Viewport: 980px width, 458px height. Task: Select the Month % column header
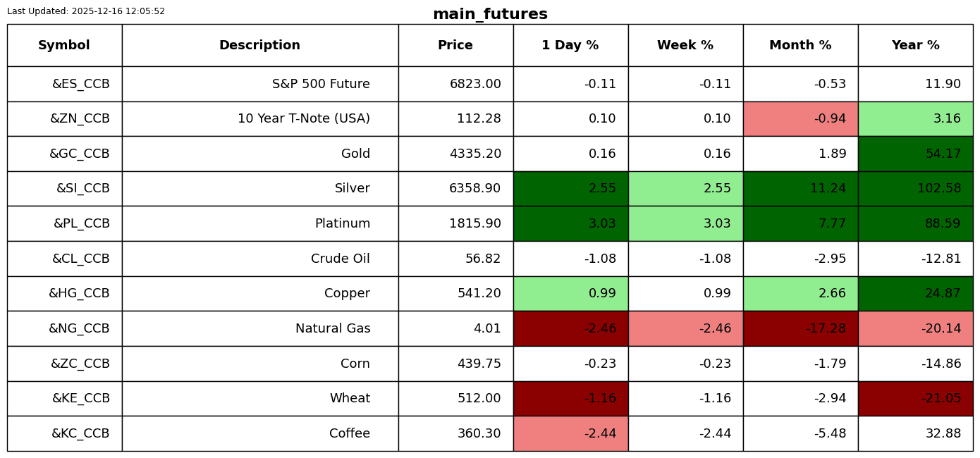[800, 45]
